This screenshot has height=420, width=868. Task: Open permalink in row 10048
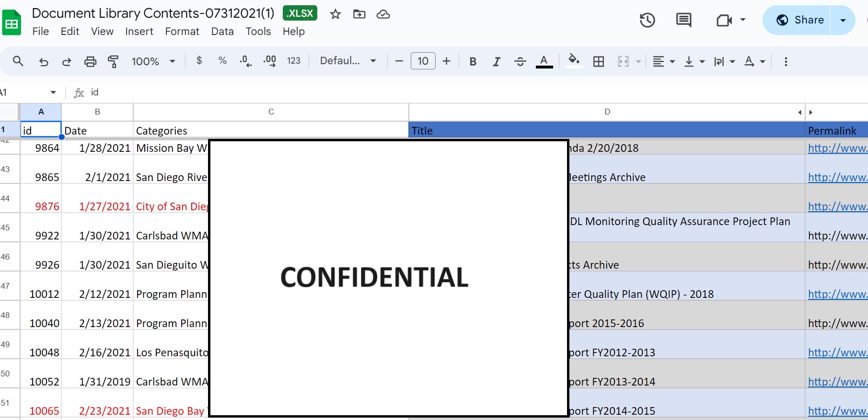coord(838,352)
